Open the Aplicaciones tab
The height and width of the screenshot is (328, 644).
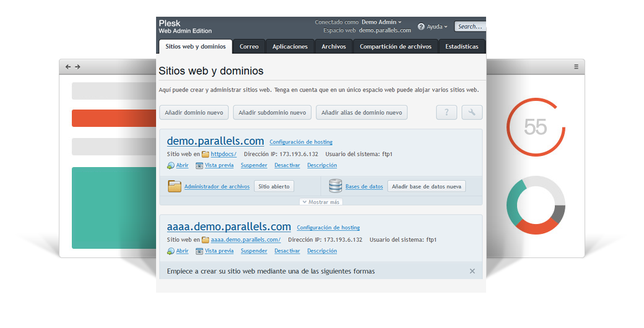point(290,46)
